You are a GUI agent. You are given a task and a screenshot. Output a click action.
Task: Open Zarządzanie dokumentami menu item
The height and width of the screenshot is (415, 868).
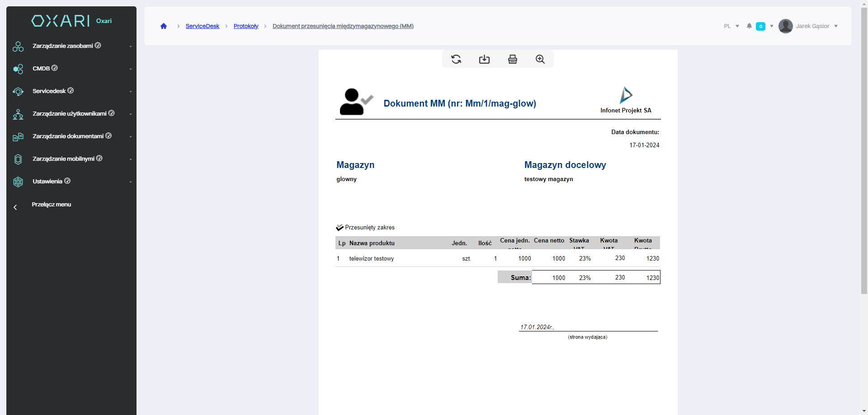click(x=68, y=136)
